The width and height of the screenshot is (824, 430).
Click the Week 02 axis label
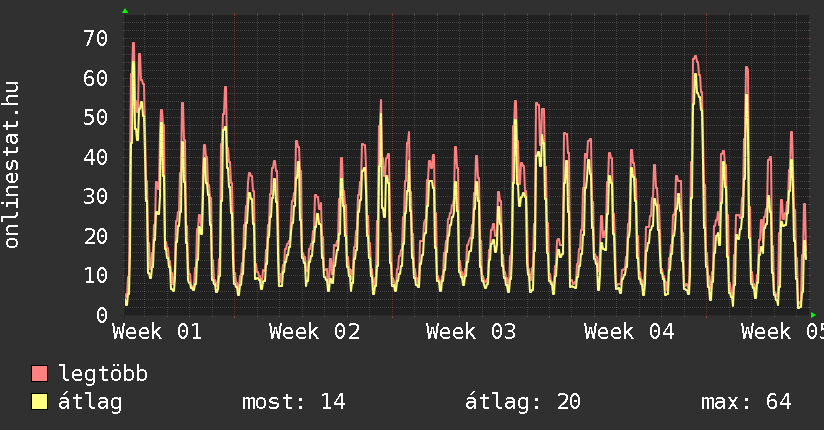click(314, 331)
